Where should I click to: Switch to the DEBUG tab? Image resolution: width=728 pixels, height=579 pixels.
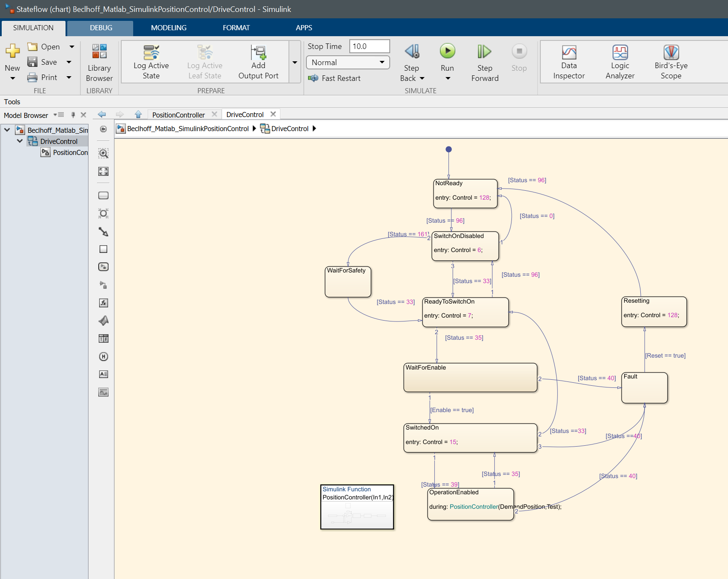click(101, 28)
